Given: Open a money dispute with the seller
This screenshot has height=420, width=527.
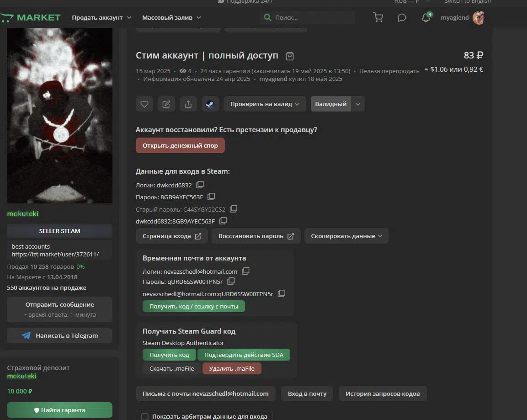Looking at the screenshot, I should click(x=180, y=145).
